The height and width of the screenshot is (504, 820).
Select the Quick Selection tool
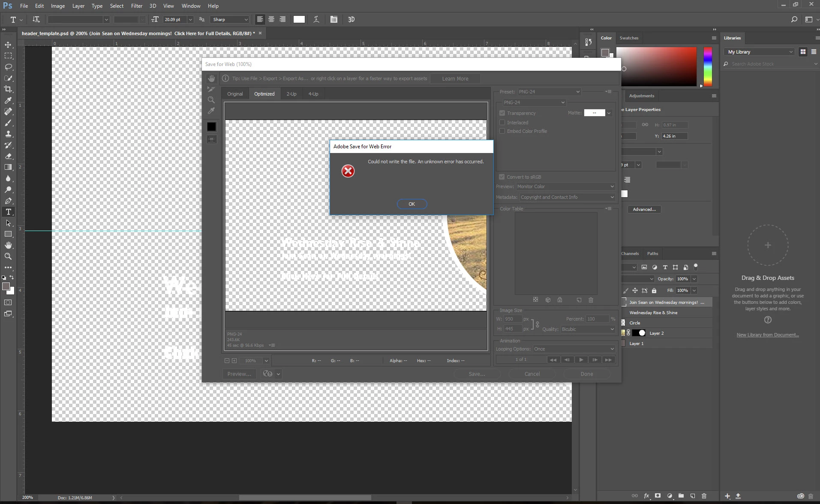tap(8, 78)
